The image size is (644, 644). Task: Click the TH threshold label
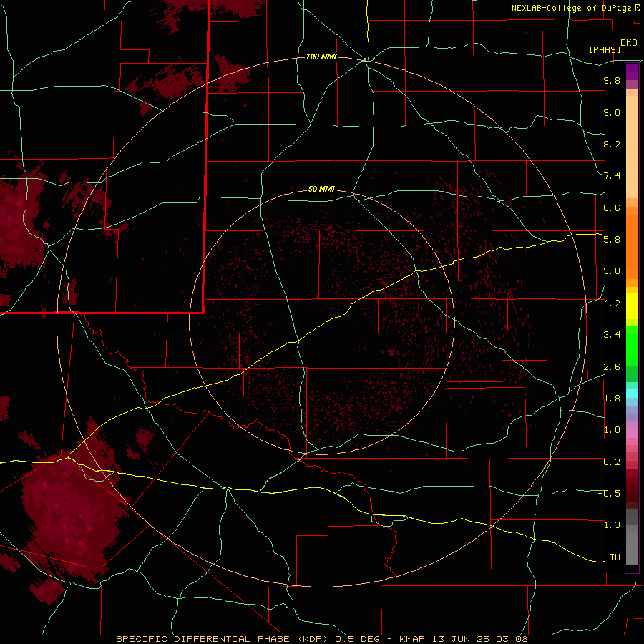(x=615, y=557)
